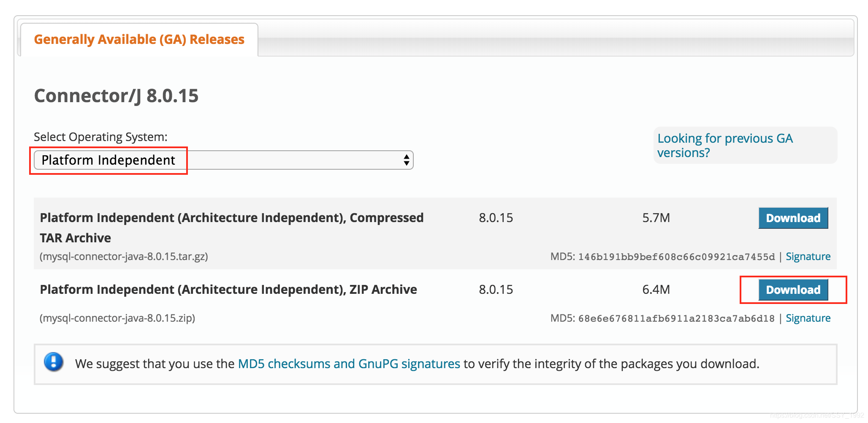Viewport: 868px width, 423px height.
Task: Click the zip MD5 checksum value
Action: (676, 318)
